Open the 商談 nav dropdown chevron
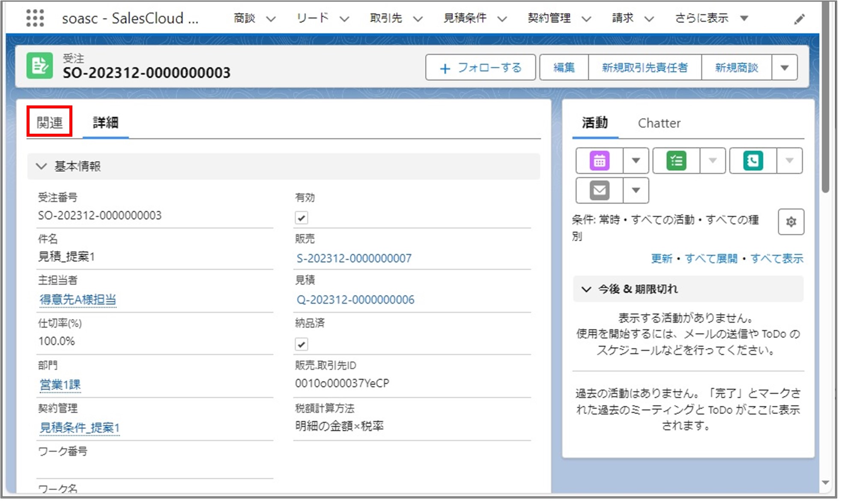868x501 pixels. click(271, 19)
